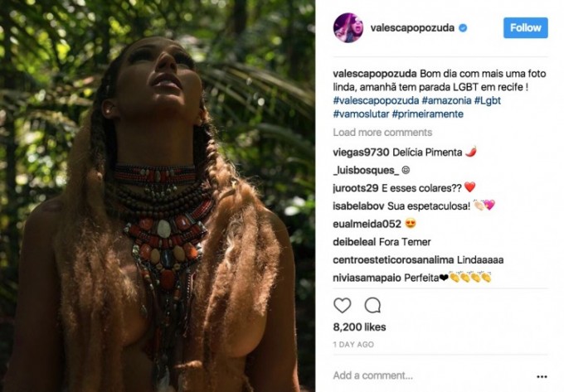
Task: Open the #Lgbt hashtag
Action: coord(486,100)
